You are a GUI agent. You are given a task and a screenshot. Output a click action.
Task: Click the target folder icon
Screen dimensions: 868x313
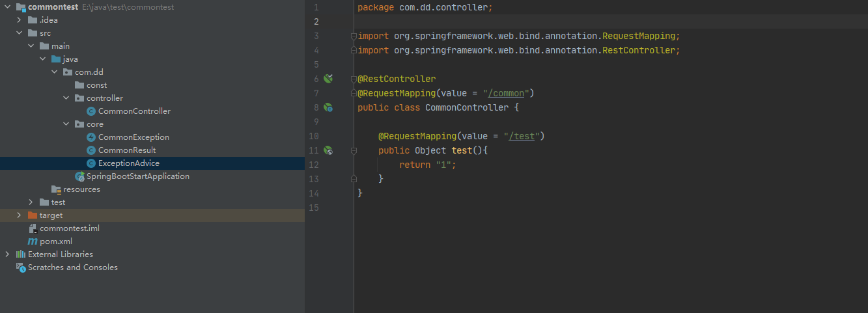[x=33, y=215]
